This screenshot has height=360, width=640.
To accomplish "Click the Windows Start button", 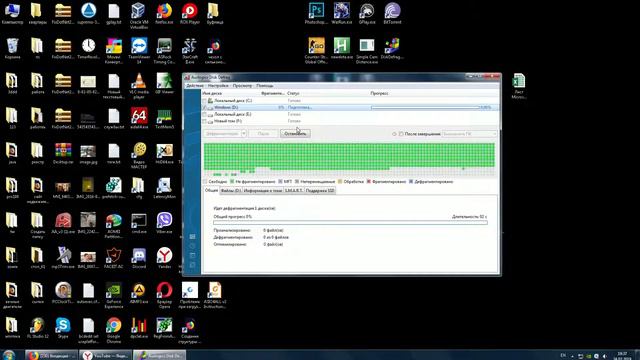I will tap(9, 355).
